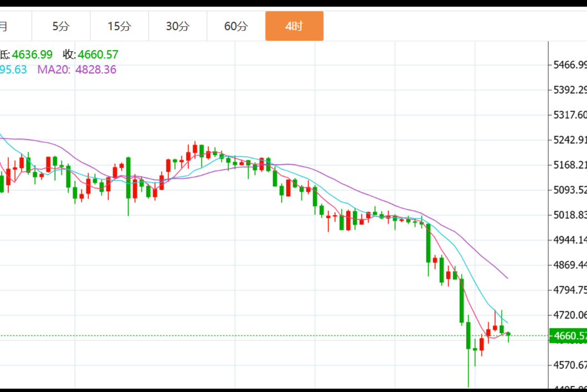Click the 5242.91 price axis label
The image size is (587, 392).
click(x=570, y=140)
